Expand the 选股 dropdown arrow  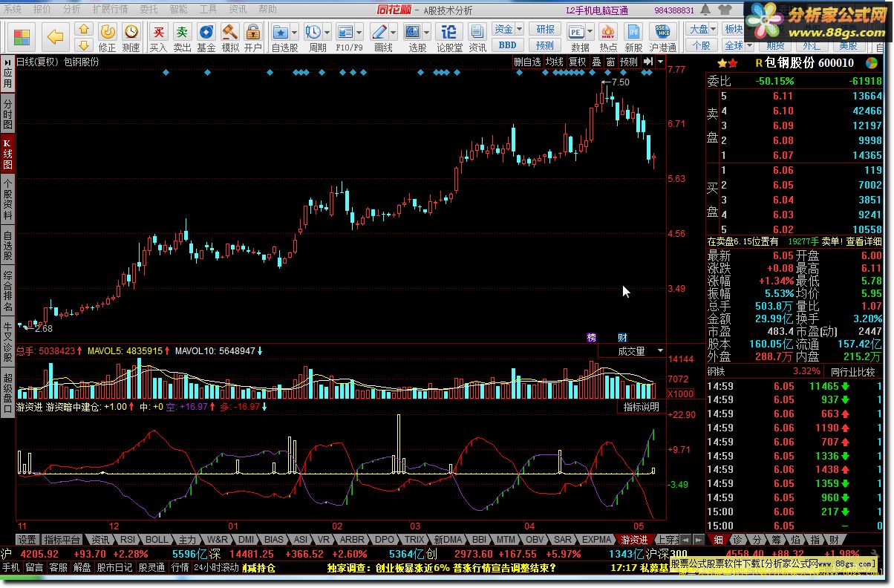[x=427, y=33]
